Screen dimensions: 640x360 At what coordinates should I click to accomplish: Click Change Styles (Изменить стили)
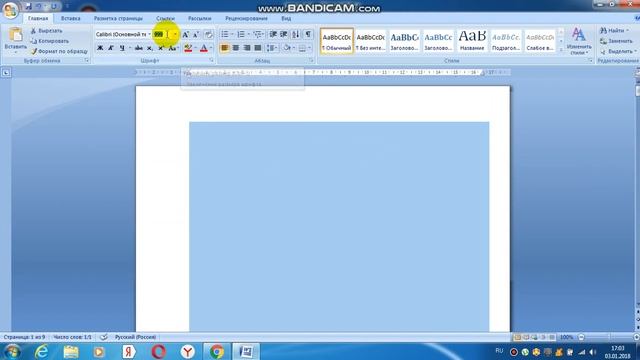point(579,41)
